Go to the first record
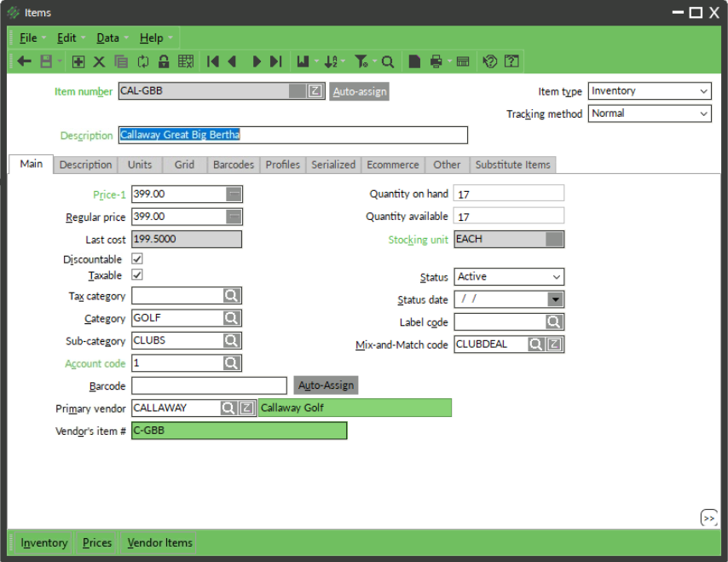Image resolution: width=728 pixels, height=562 pixels. tap(212, 61)
